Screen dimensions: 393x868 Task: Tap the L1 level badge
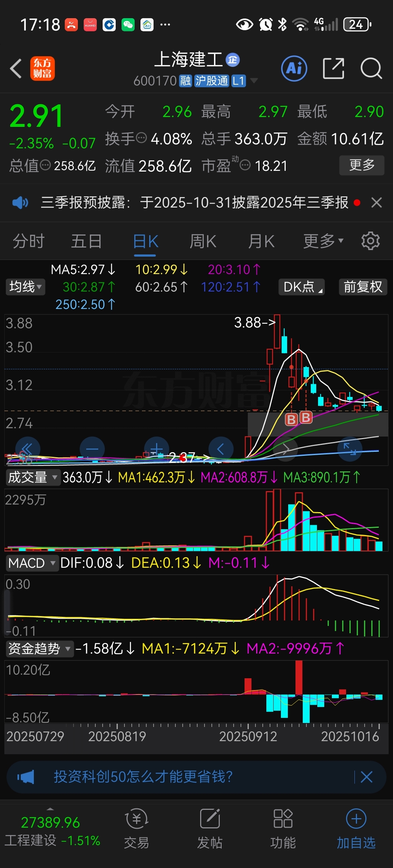tap(239, 81)
